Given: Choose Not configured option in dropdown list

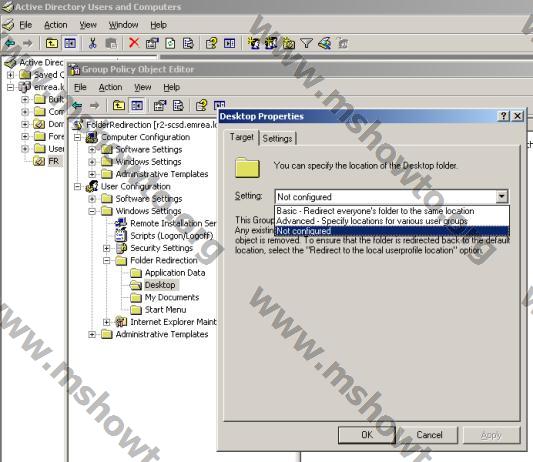Looking at the screenshot, I should click(392, 231).
